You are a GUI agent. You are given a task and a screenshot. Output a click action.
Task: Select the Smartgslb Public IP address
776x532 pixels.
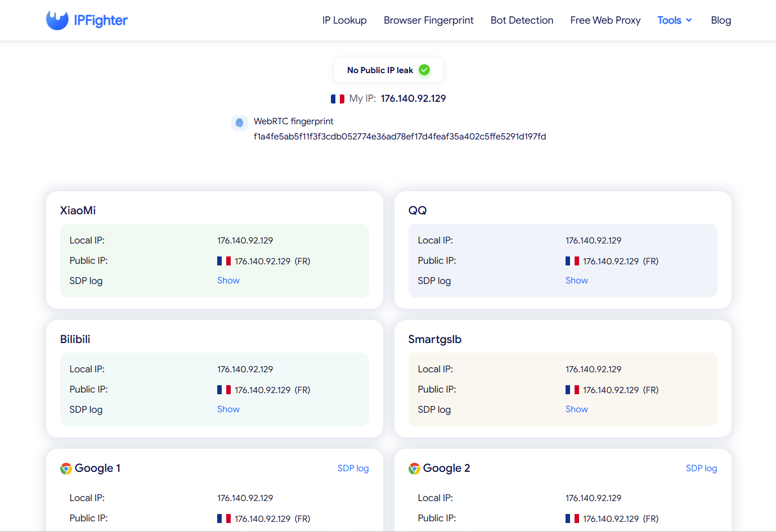coord(611,390)
